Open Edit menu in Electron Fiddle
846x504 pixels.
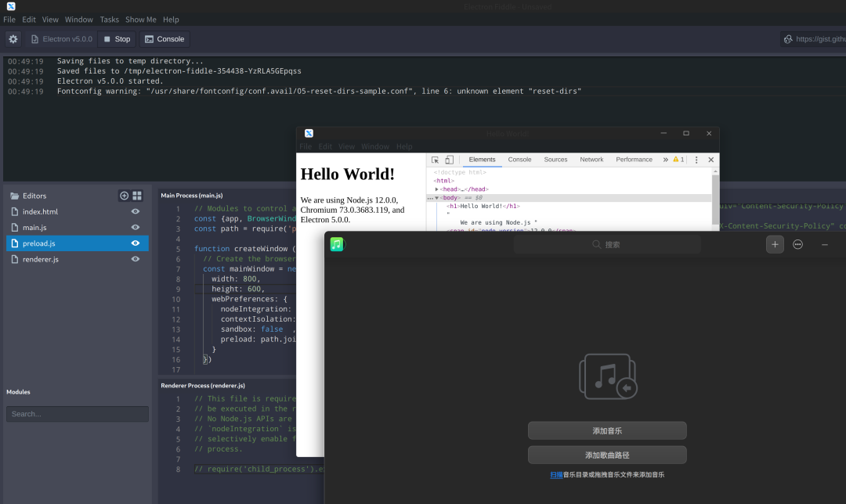coord(29,20)
